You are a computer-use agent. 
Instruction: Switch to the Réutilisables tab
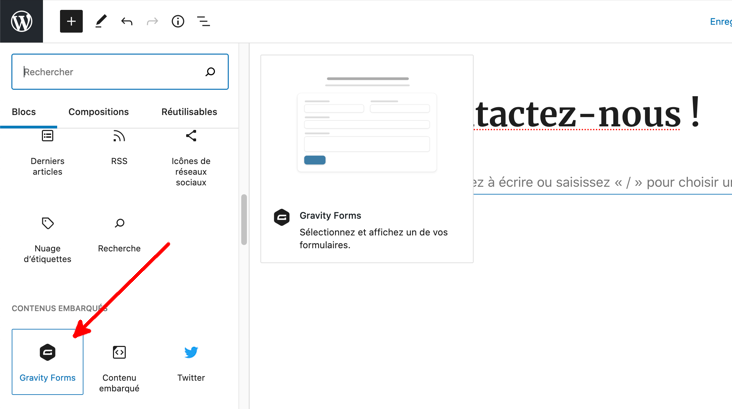(x=189, y=112)
